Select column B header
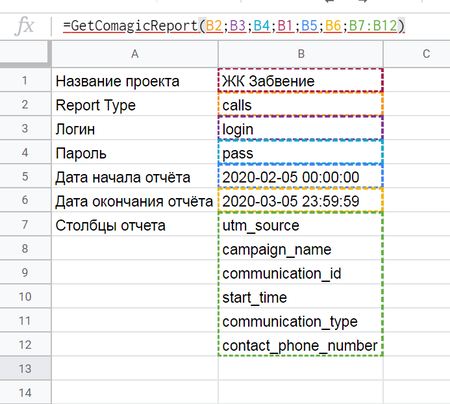This screenshot has width=450, height=404. pyautogui.click(x=301, y=54)
